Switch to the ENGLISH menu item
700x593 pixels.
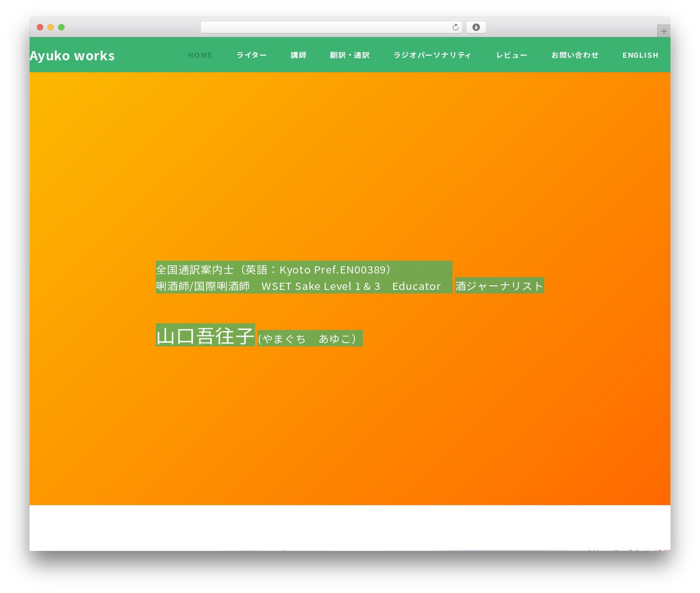640,55
